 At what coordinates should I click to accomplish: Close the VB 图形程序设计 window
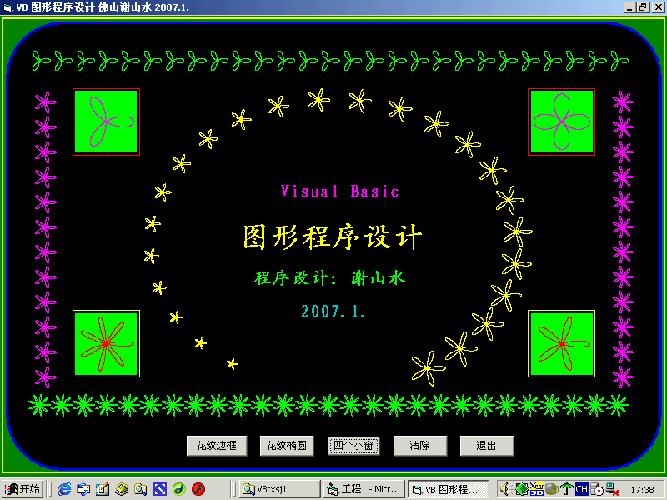pos(658,7)
